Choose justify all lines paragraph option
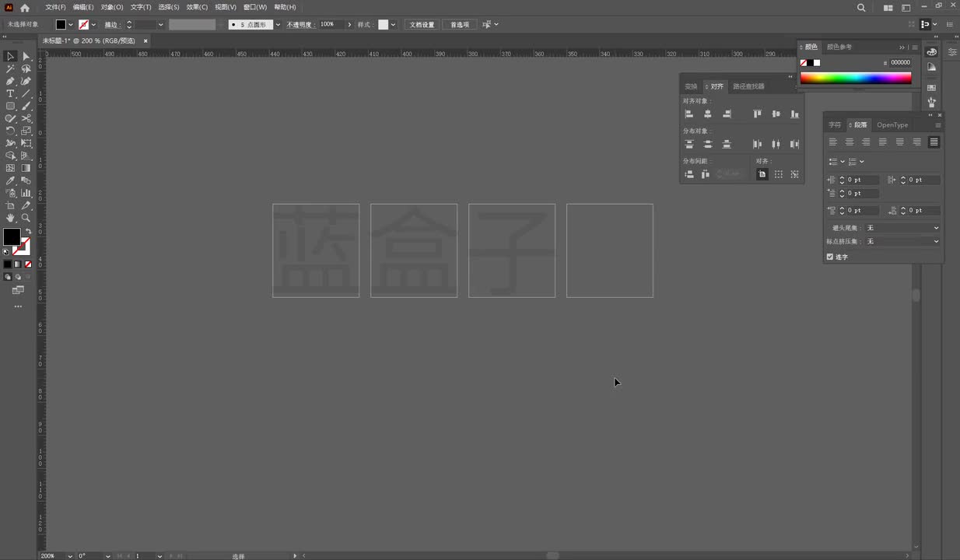This screenshot has width=960, height=560. 934,142
